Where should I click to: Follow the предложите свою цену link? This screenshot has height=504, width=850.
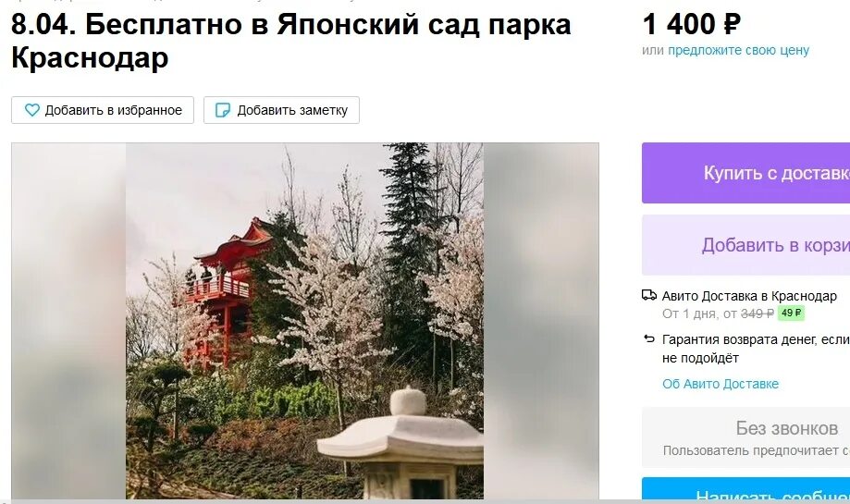point(738,50)
